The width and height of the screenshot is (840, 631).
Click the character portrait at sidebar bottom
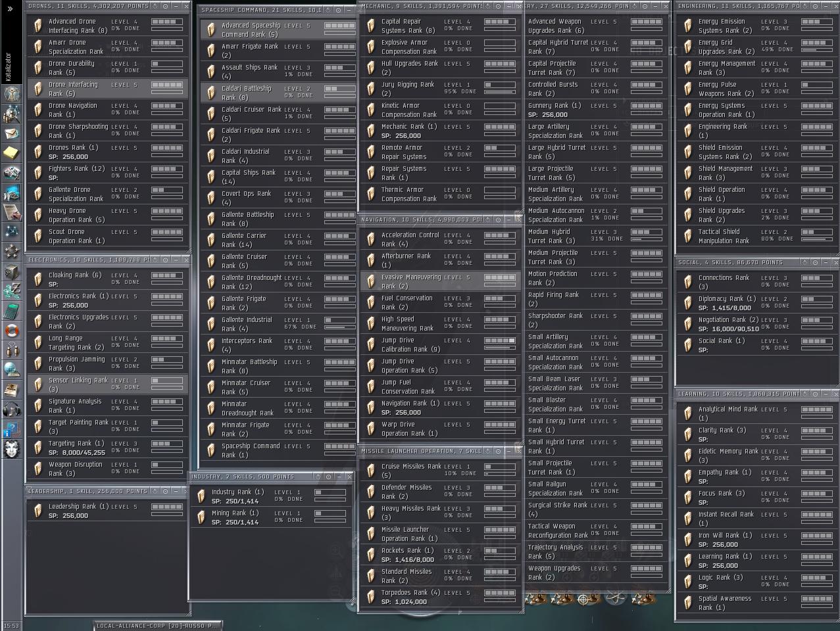(12, 449)
